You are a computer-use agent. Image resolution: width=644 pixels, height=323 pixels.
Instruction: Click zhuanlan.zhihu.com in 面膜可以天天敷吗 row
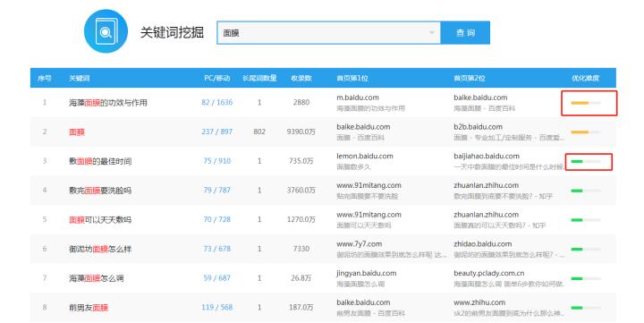(486, 215)
